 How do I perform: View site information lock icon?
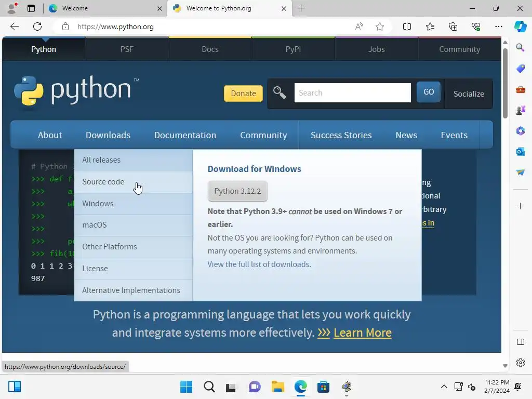[x=65, y=26]
